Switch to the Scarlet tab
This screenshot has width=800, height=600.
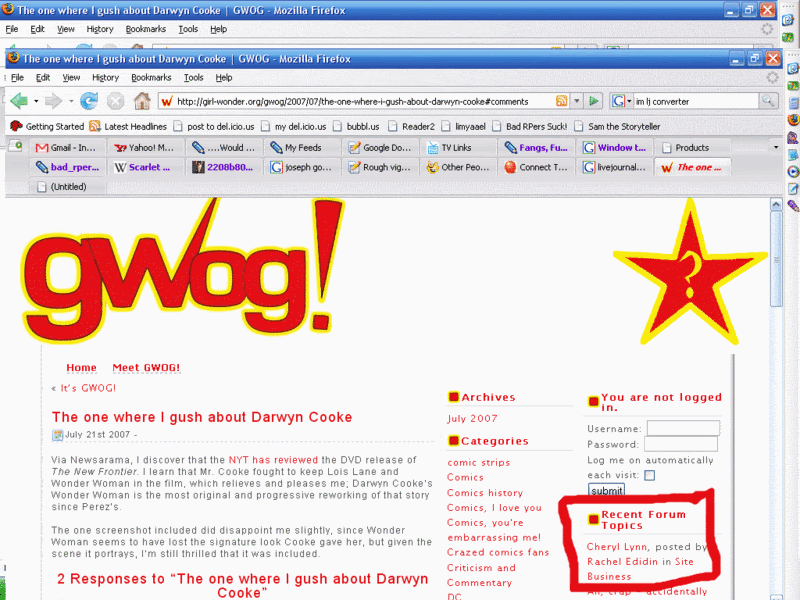pyautogui.click(x=145, y=167)
